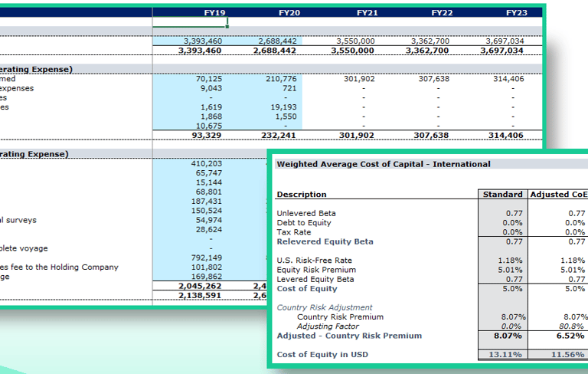Select the 6.52% adjusted premium value
This screenshot has height=374, width=588.
point(570,336)
